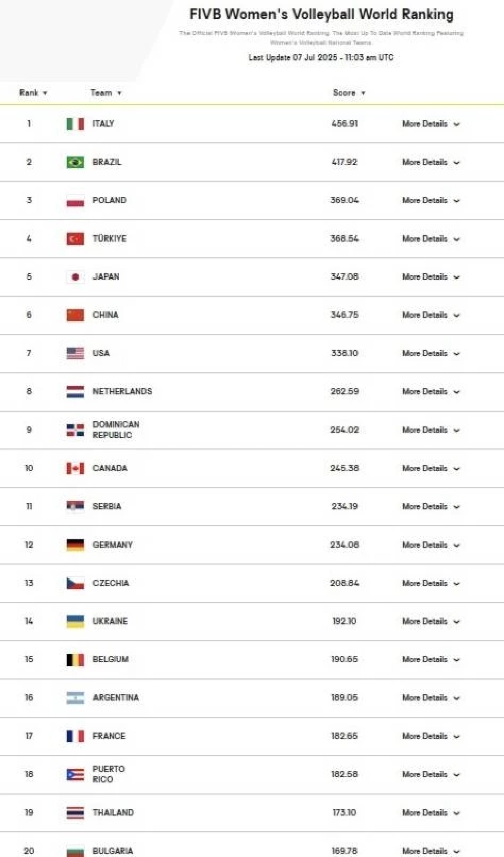The width and height of the screenshot is (504, 857).
Task: Select the Canada flag icon
Action: [74, 468]
